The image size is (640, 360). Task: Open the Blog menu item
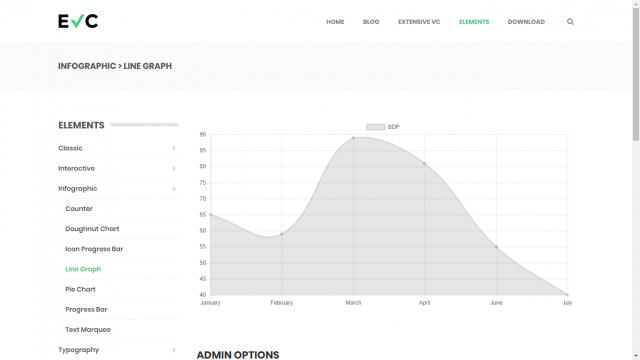[371, 22]
